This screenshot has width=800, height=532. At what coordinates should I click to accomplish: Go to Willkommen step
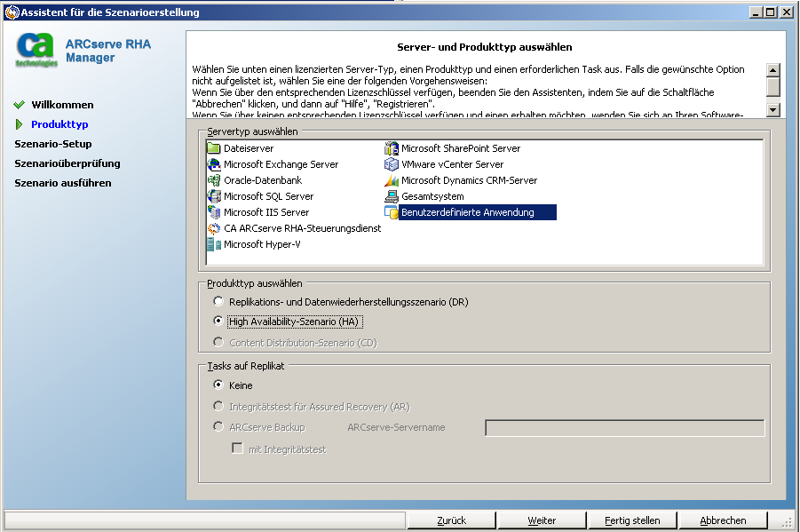click(62, 105)
